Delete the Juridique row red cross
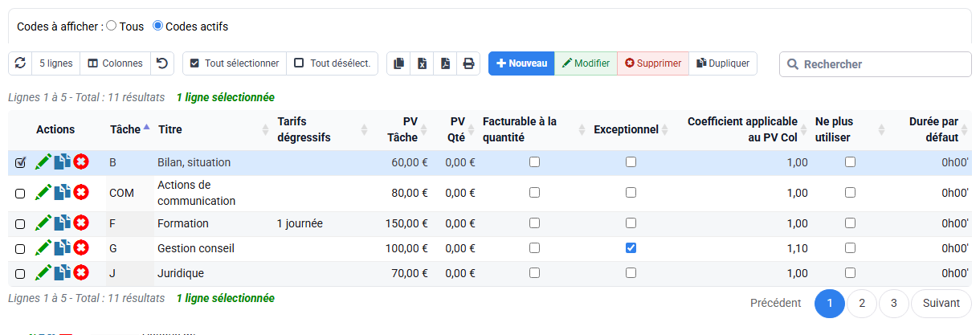The width and height of the screenshot is (980, 335). [81, 273]
